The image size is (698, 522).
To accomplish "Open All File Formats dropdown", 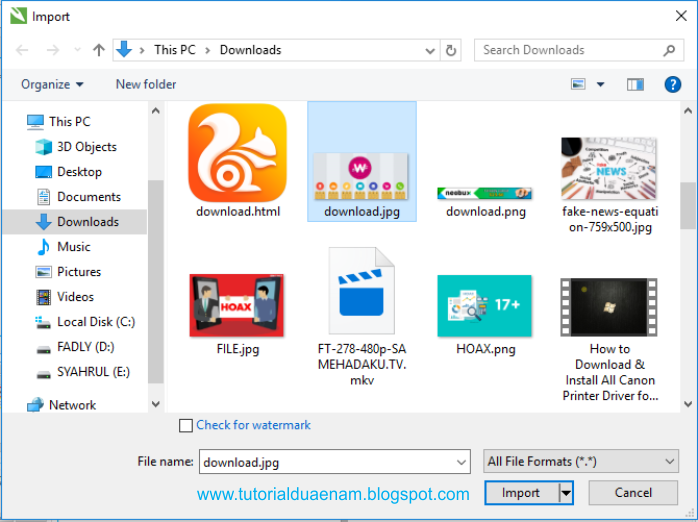I will 580,461.
